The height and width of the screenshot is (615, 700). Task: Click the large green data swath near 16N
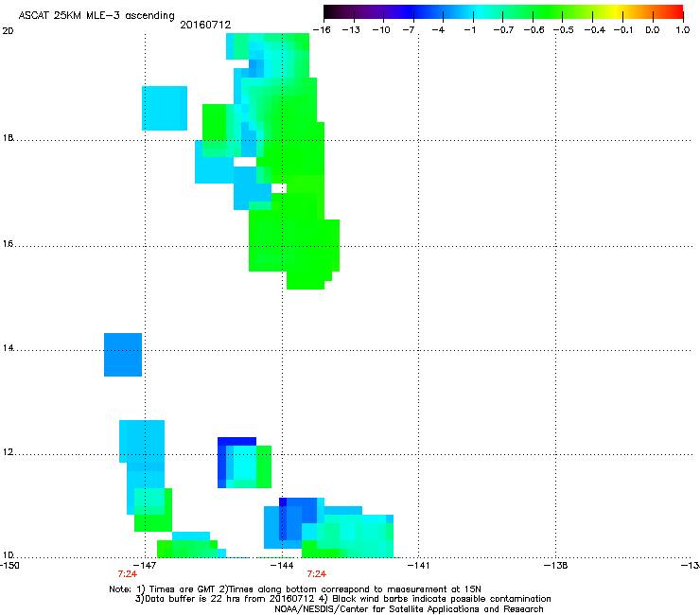tap(294, 246)
